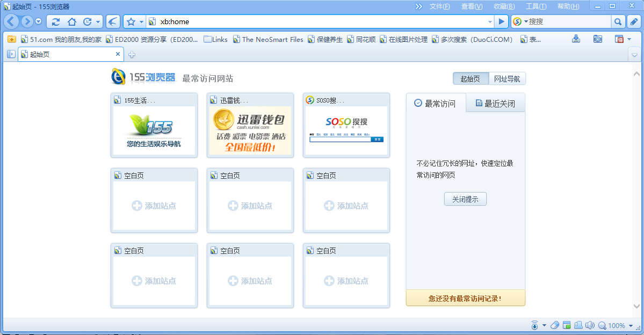
Task: Toggle the sidebar panel button left of the tabs
Action: (x=11, y=54)
